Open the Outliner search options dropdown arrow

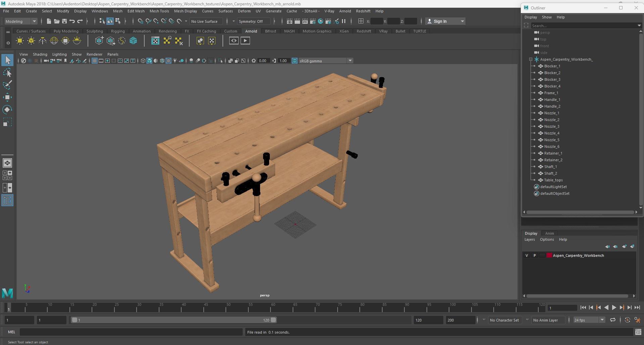click(639, 25)
